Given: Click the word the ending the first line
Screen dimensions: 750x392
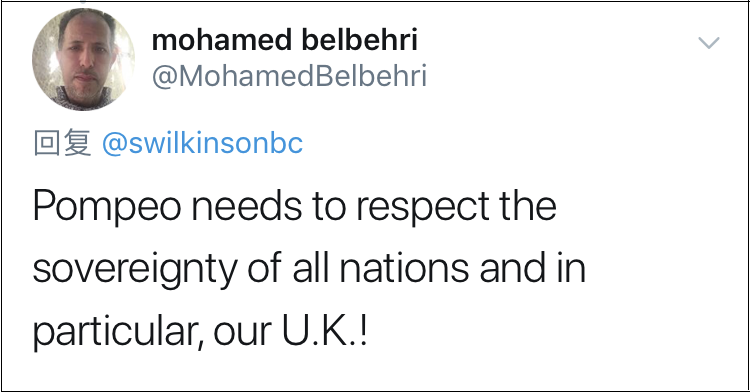Looking at the screenshot, I should pos(528,206).
